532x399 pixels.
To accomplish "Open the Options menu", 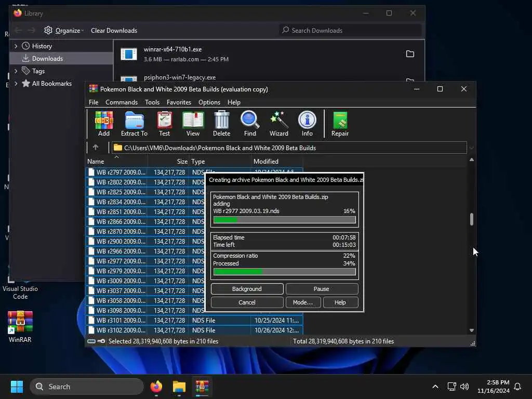I will (209, 102).
